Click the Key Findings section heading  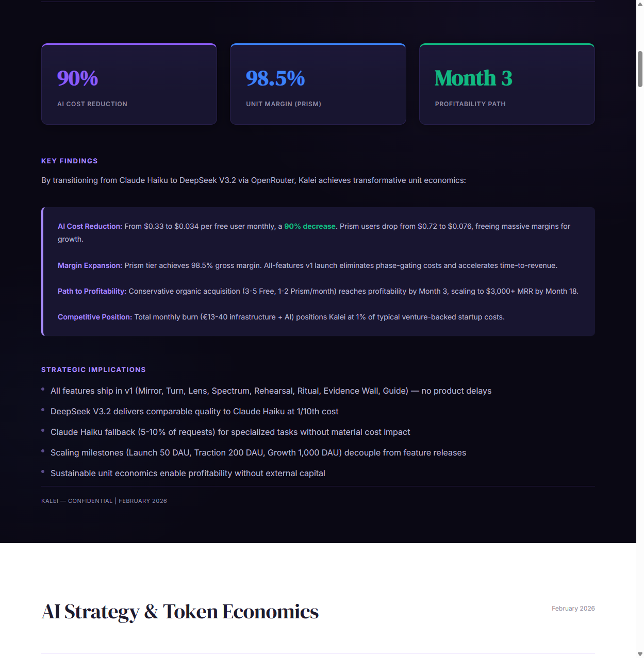pyautogui.click(x=70, y=161)
